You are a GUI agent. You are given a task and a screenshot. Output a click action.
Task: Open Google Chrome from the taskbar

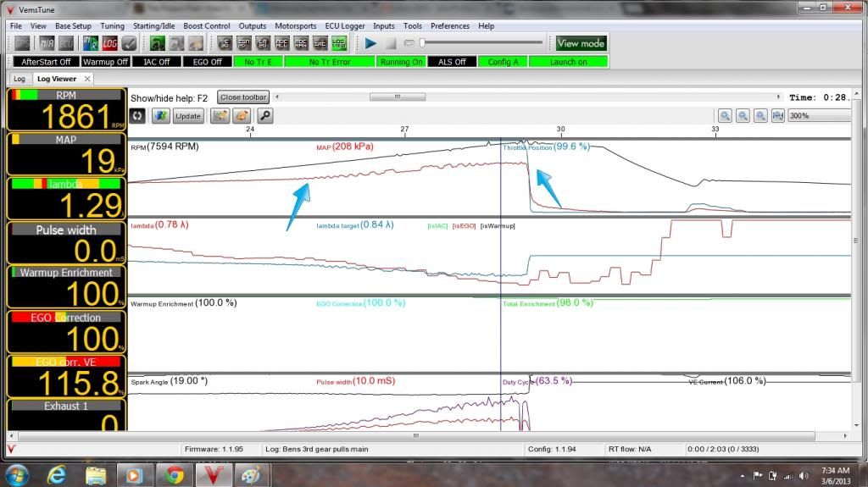point(175,474)
